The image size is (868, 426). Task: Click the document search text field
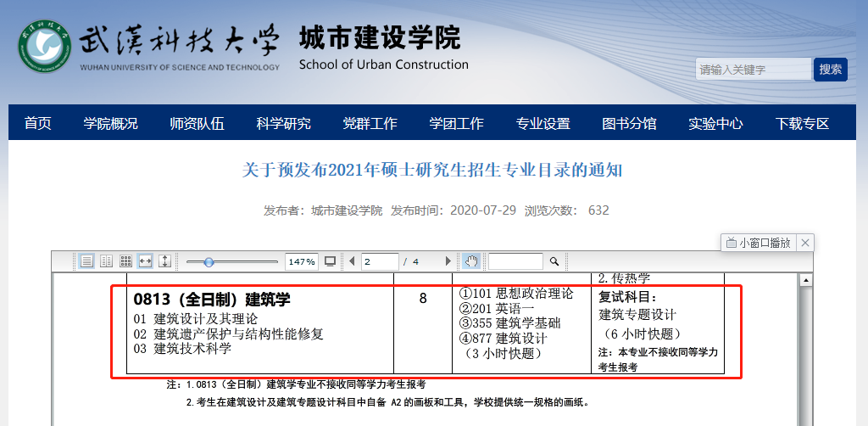coord(515,261)
